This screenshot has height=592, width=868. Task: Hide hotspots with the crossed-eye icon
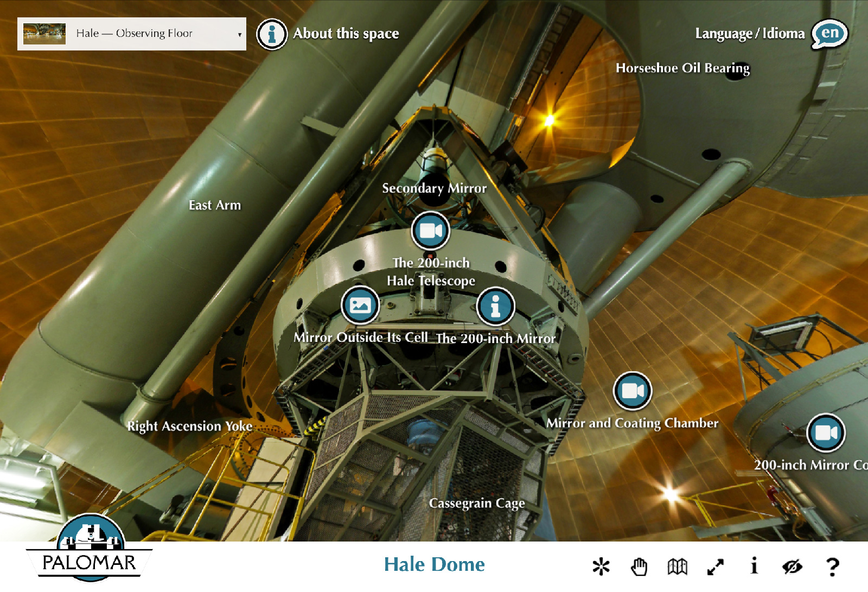click(792, 566)
